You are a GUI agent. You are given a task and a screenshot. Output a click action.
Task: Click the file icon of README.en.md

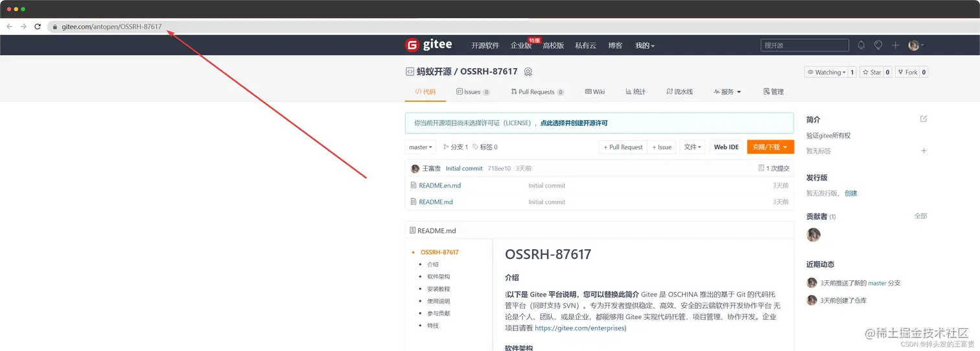click(414, 185)
